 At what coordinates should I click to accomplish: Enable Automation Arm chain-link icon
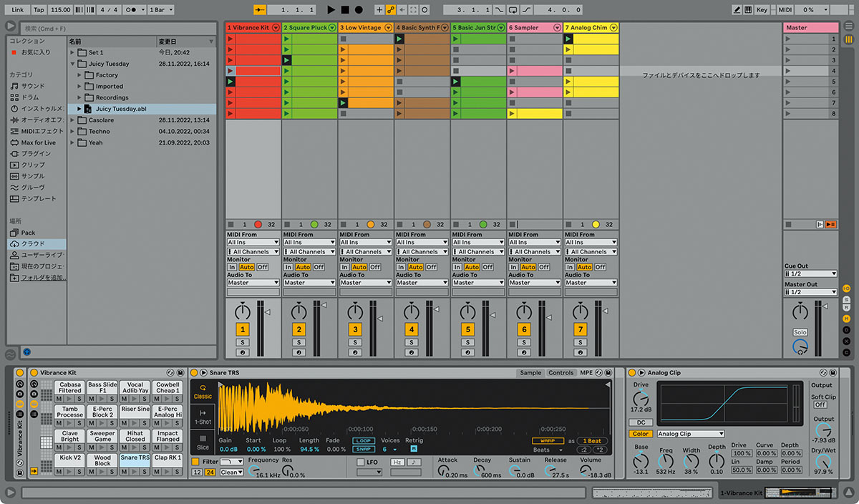point(390,10)
